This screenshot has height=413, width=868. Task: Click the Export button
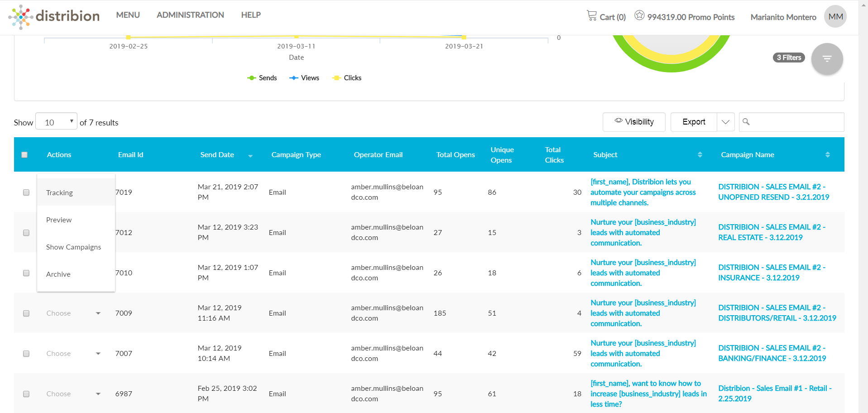694,122
